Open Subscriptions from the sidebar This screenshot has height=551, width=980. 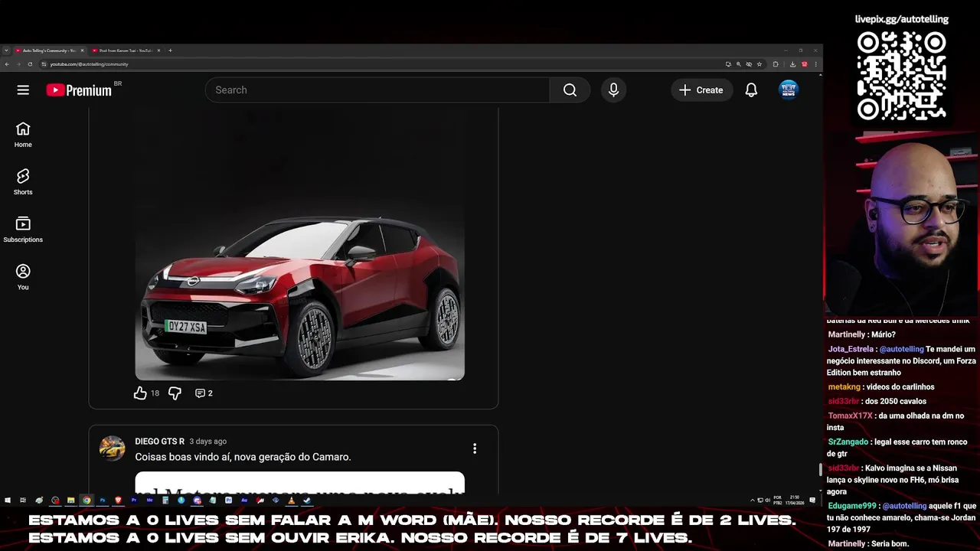(23, 230)
